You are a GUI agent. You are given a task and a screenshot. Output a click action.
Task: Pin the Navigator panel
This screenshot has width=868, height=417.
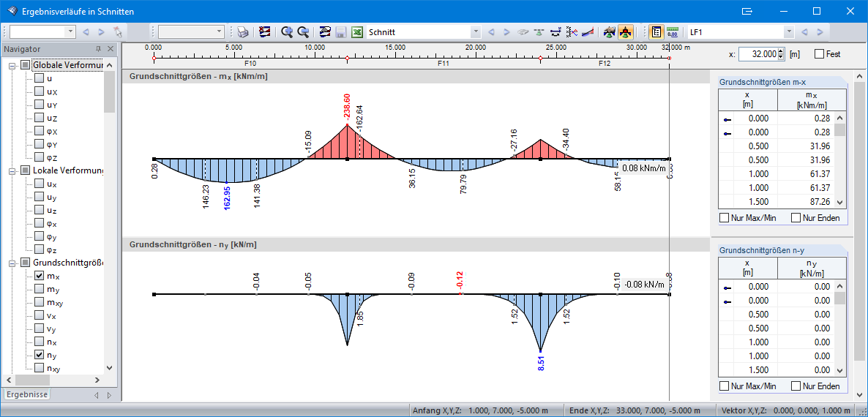point(99,49)
